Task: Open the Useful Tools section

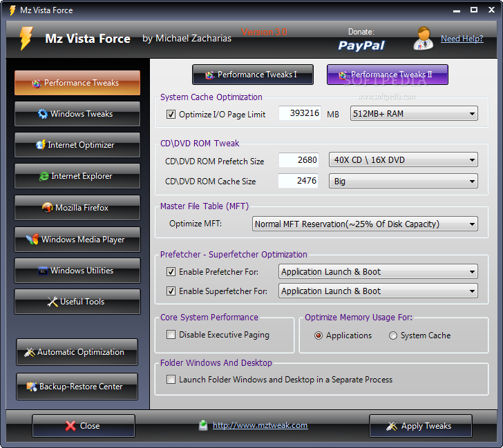Action: (x=77, y=302)
